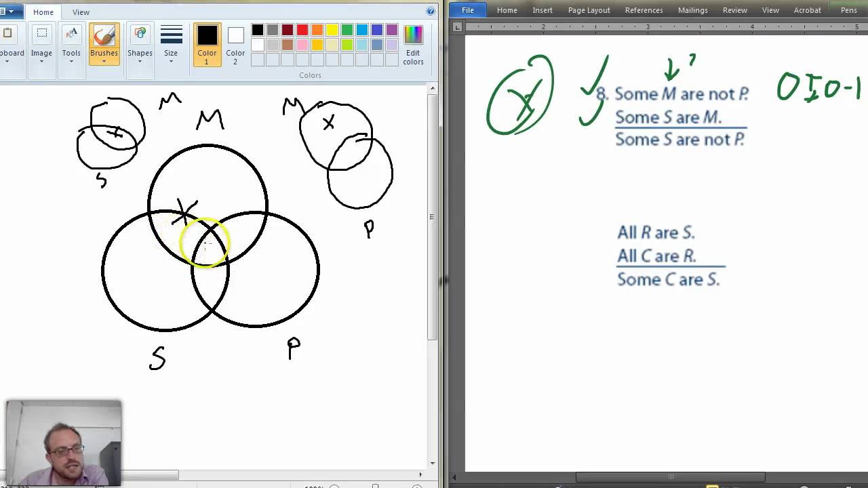The height and width of the screenshot is (488, 868).
Task: Pick the gray color swatch
Action: point(273,30)
